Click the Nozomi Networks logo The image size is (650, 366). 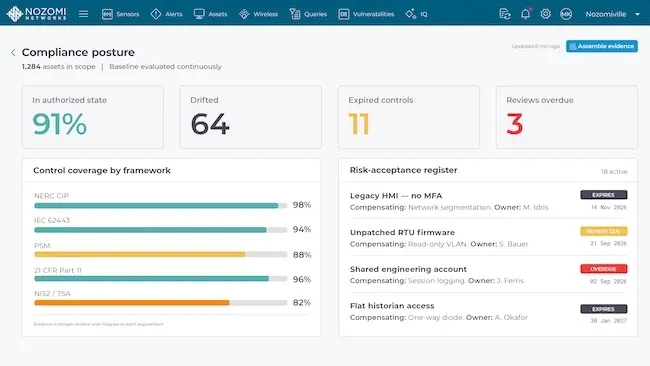36,14
